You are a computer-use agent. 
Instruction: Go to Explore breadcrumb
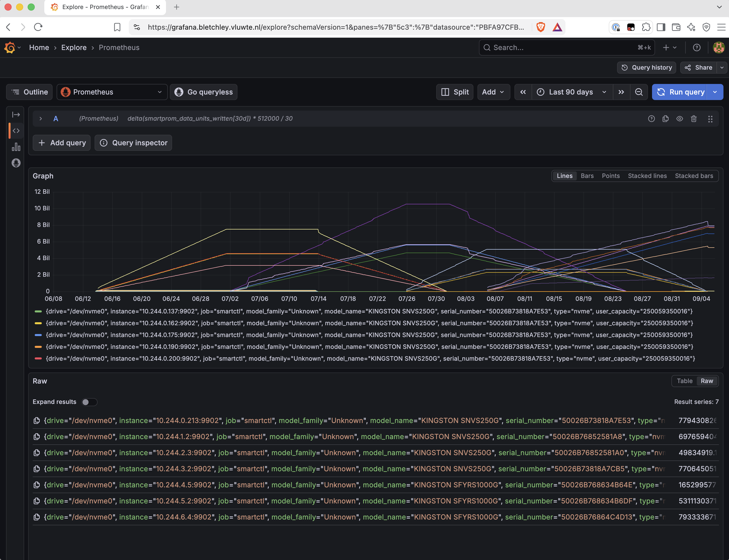(x=74, y=48)
